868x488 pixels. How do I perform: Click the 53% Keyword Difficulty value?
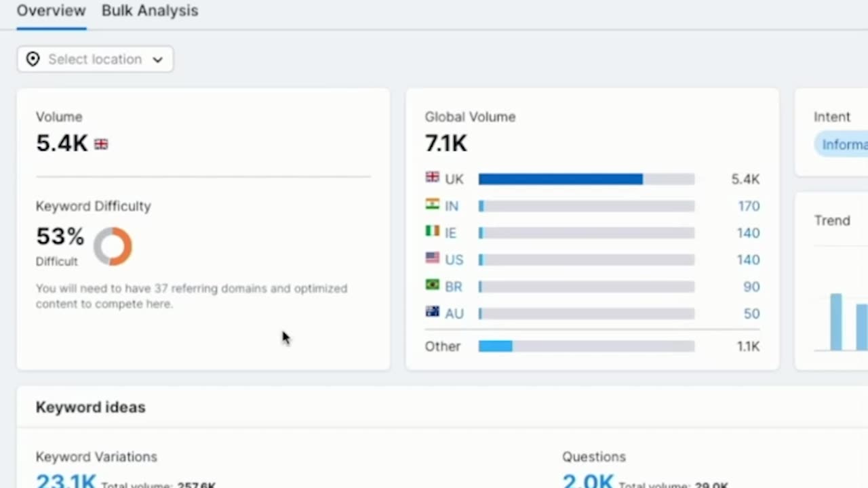point(60,237)
